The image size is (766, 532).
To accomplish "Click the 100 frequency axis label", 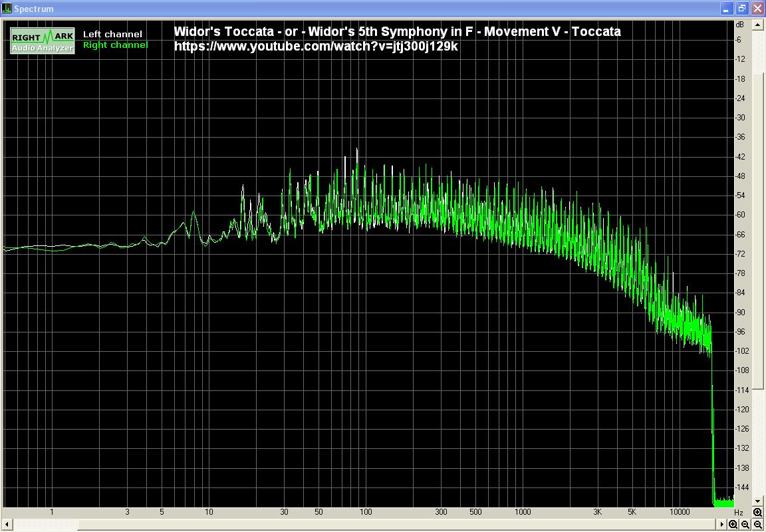I will [366, 512].
